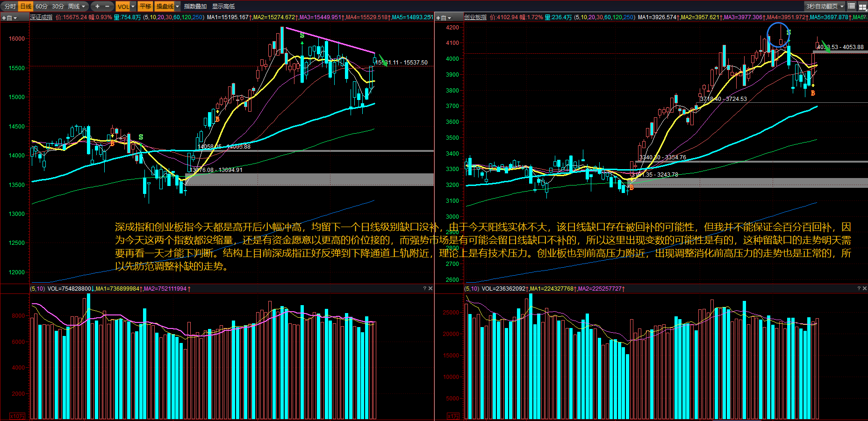Open help on right volume panel
Screen dimensions: 868x421
pos(859,289)
